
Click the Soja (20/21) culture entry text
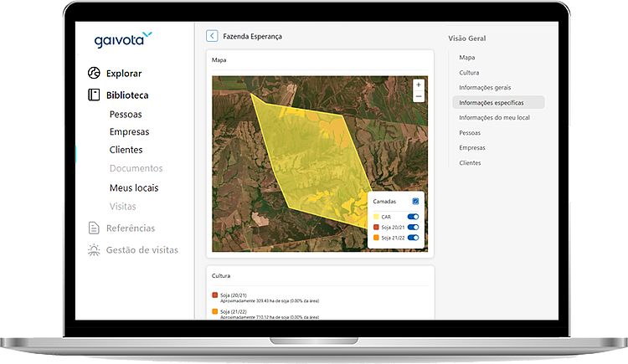234,295
